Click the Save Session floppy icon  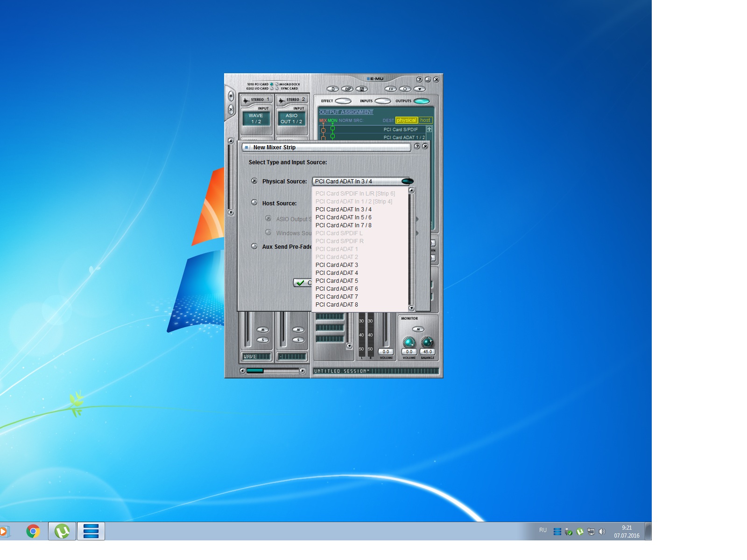(x=362, y=89)
